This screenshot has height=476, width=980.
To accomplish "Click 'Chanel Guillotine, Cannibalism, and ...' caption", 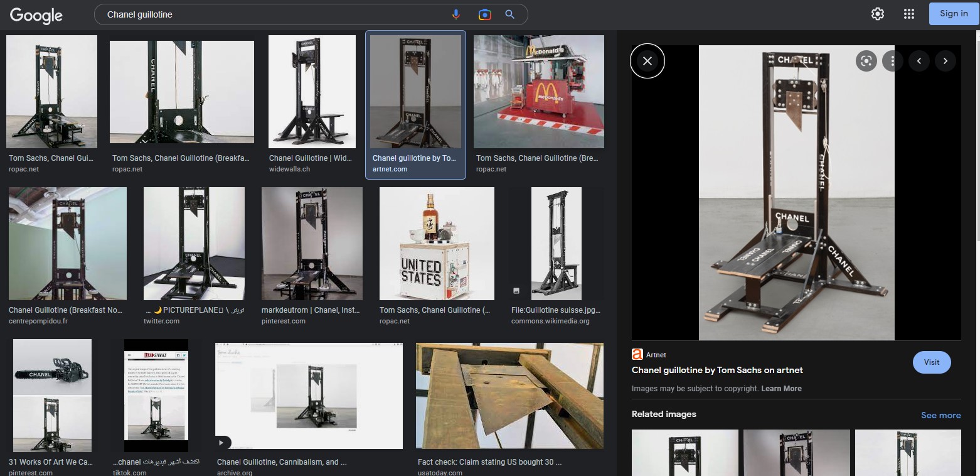I will [x=282, y=462].
